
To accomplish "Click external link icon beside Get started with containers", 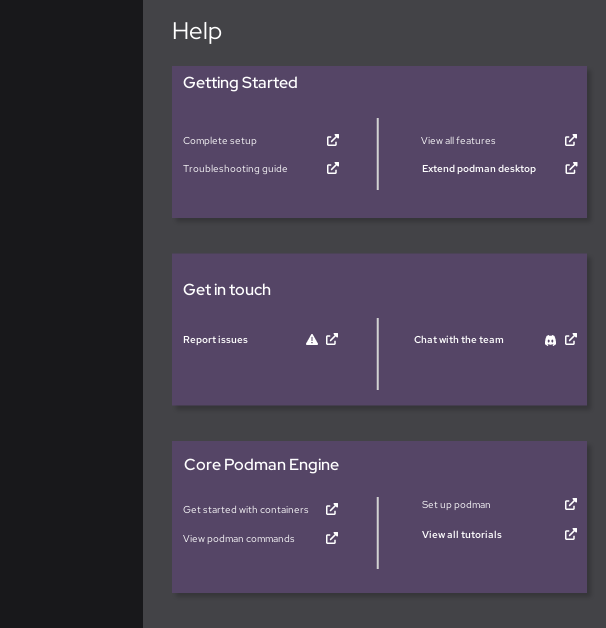I will click(332, 509).
